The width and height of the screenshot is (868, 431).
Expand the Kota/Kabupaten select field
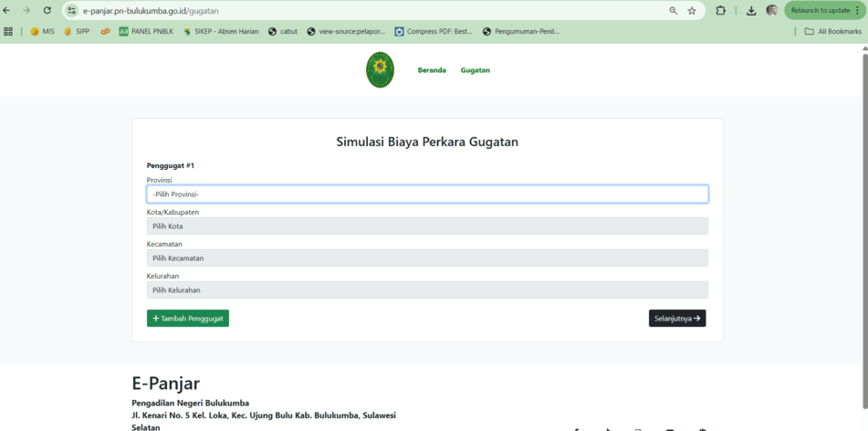[427, 226]
